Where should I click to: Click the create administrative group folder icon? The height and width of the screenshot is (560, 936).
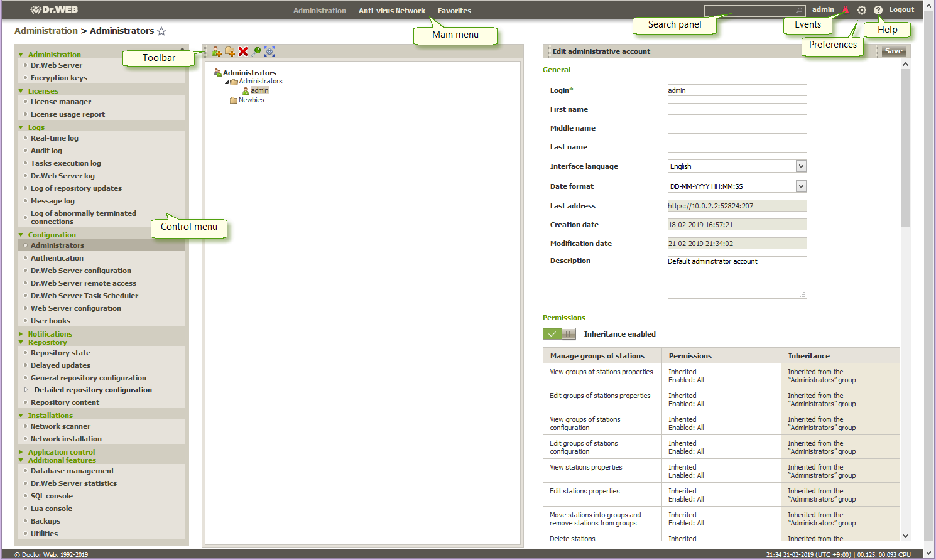(x=230, y=51)
